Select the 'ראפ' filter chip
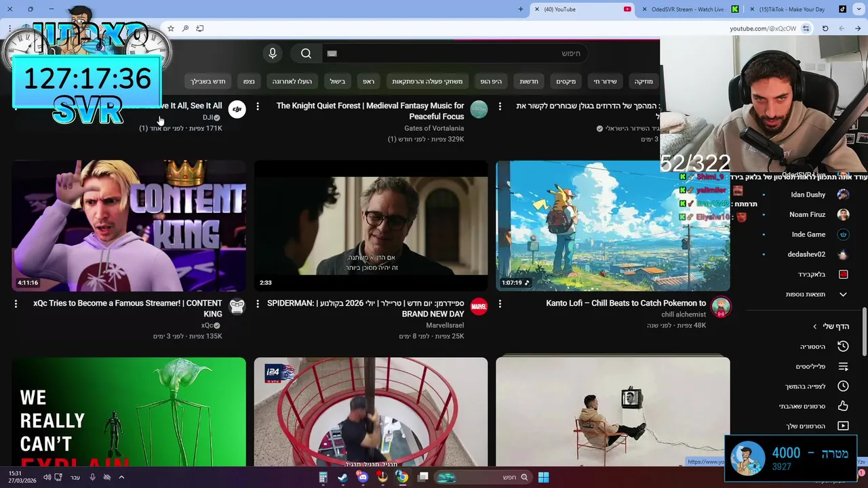Image resolution: width=868 pixels, height=488 pixels. coord(368,81)
